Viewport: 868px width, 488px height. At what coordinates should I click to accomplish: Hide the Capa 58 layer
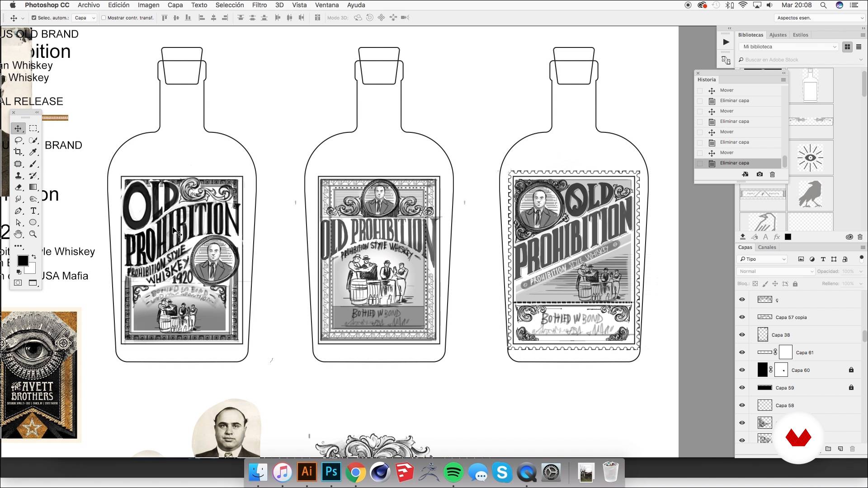click(742, 405)
